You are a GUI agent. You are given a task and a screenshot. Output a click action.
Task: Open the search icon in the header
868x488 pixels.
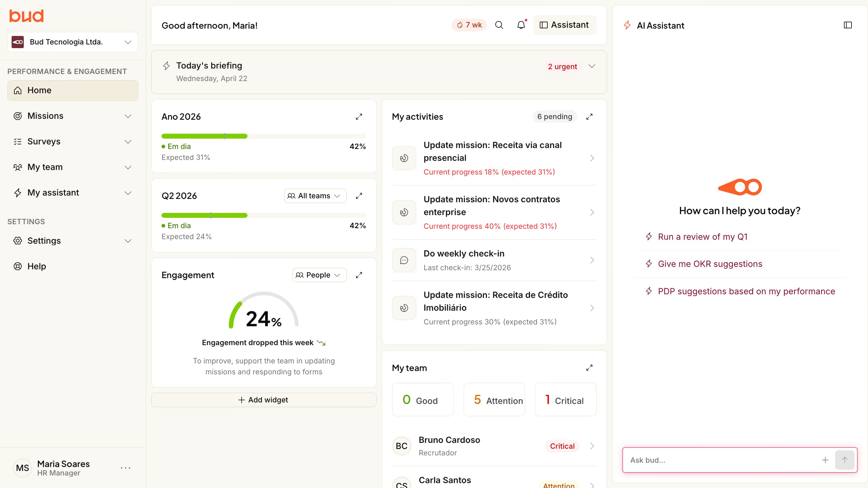pyautogui.click(x=499, y=25)
